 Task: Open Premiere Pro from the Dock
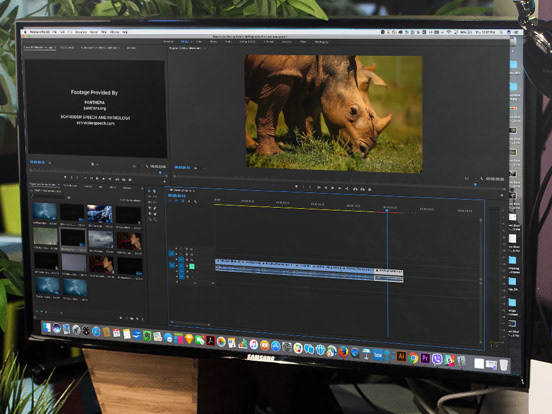click(x=425, y=358)
